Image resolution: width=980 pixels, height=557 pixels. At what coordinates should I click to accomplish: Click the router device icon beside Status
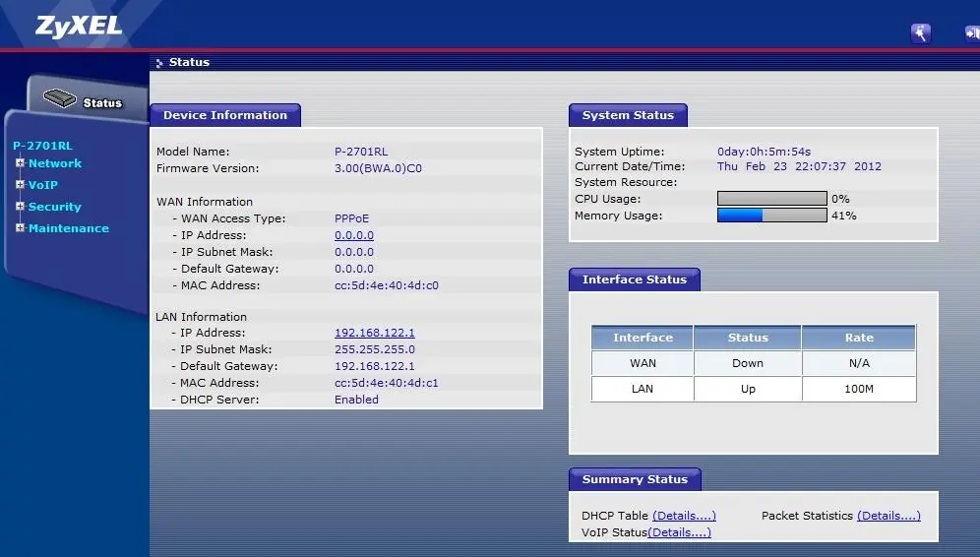point(60,98)
